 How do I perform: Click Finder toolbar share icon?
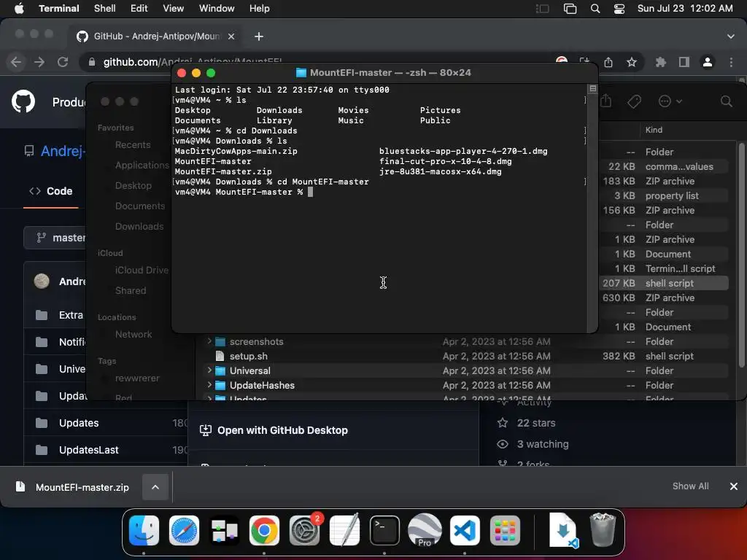pyautogui.click(x=606, y=101)
